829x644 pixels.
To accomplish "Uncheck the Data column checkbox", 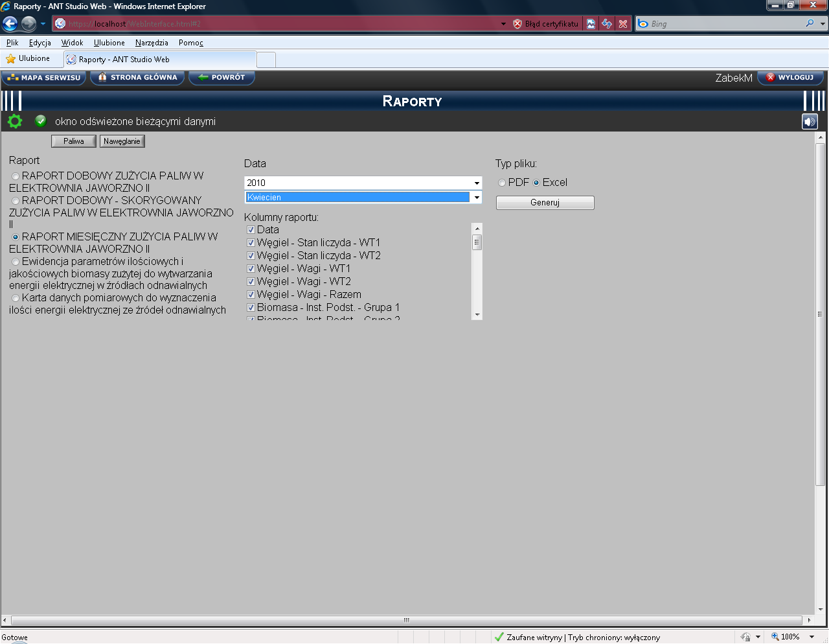I will pyautogui.click(x=251, y=230).
